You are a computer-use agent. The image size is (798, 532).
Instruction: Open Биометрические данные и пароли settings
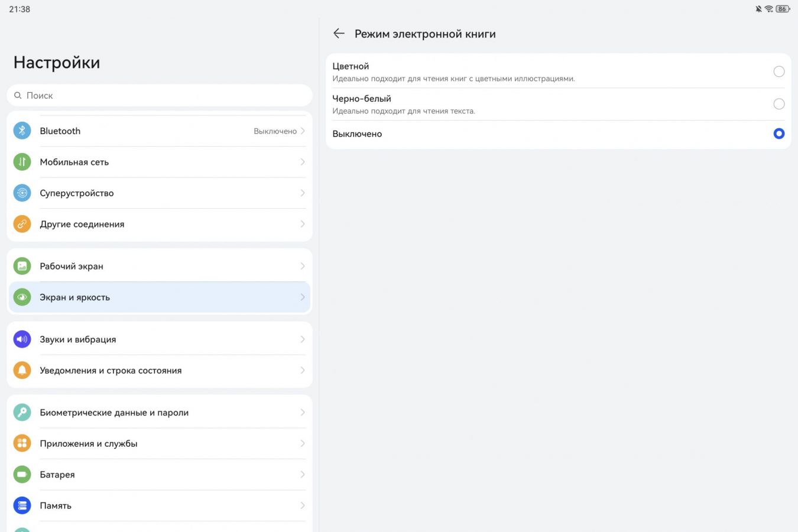pyautogui.click(x=160, y=413)
